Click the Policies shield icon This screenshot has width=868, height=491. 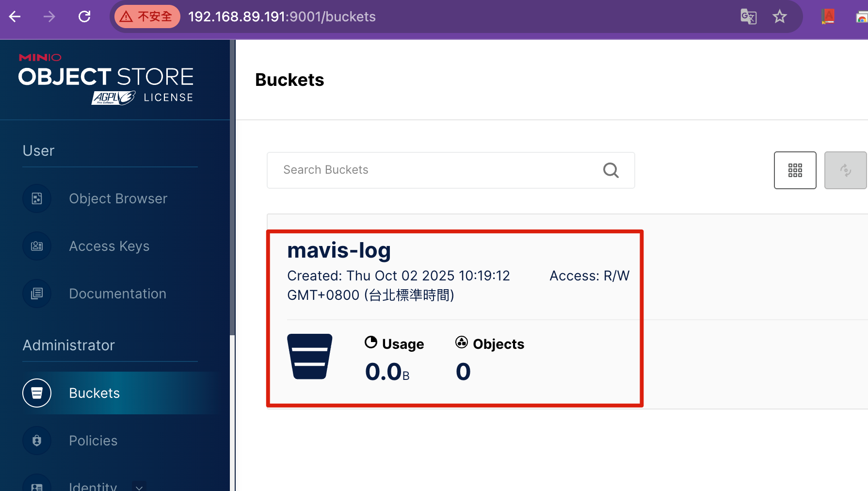coord(37,441)
